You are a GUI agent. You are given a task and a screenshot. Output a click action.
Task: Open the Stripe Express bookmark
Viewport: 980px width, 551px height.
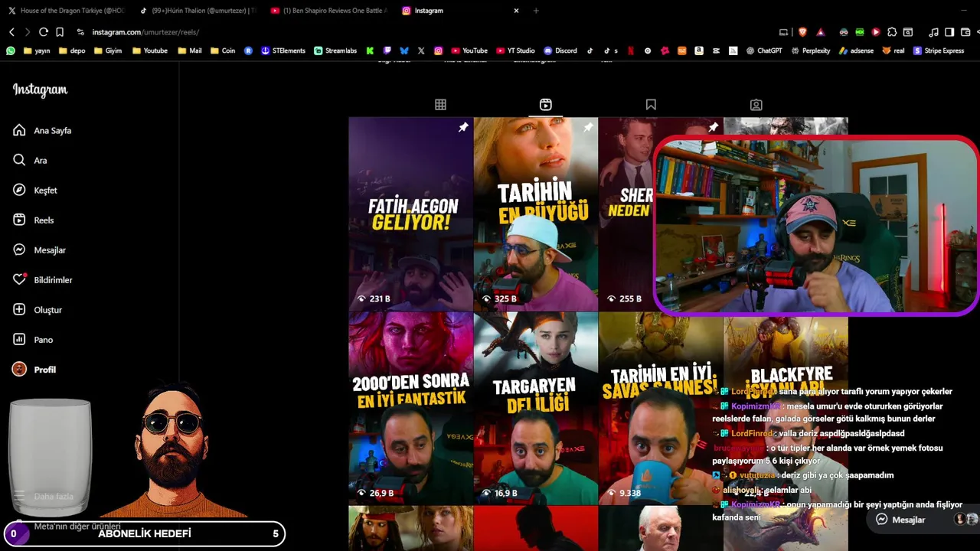point(939,51)
